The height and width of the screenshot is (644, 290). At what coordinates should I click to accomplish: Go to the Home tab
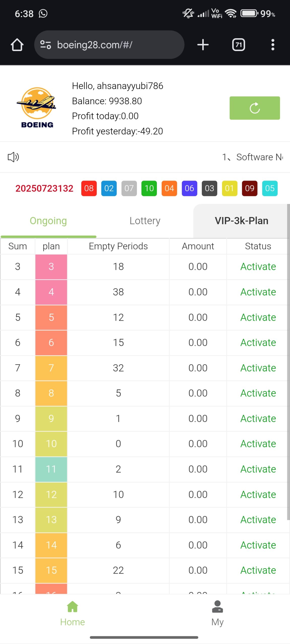(72, 613)
